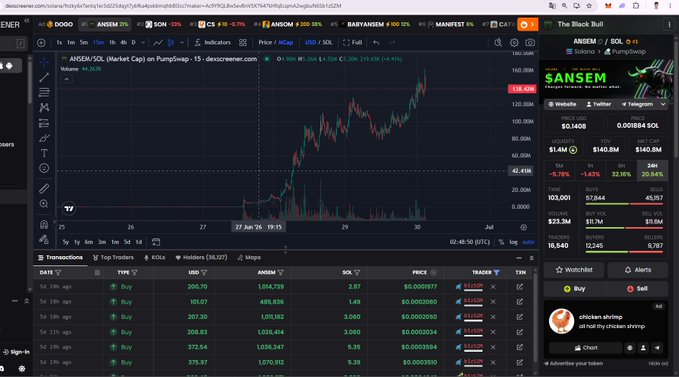Viewport: 679px width, 377px height.
Task: Open the Transactions tab
Action: click(60, 258)
